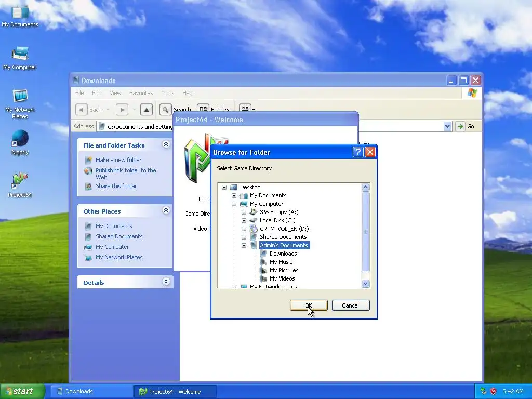
Task: Click folder tree scrollbar up arrow
Action: point(365,187)
